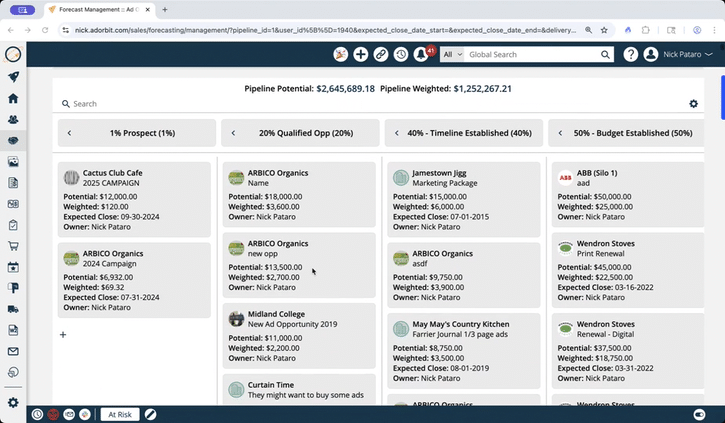The width and height of the screenshot is (725, 423).
Task: Click the ABB logo thumbnail
Action: [x=565, y=178]
